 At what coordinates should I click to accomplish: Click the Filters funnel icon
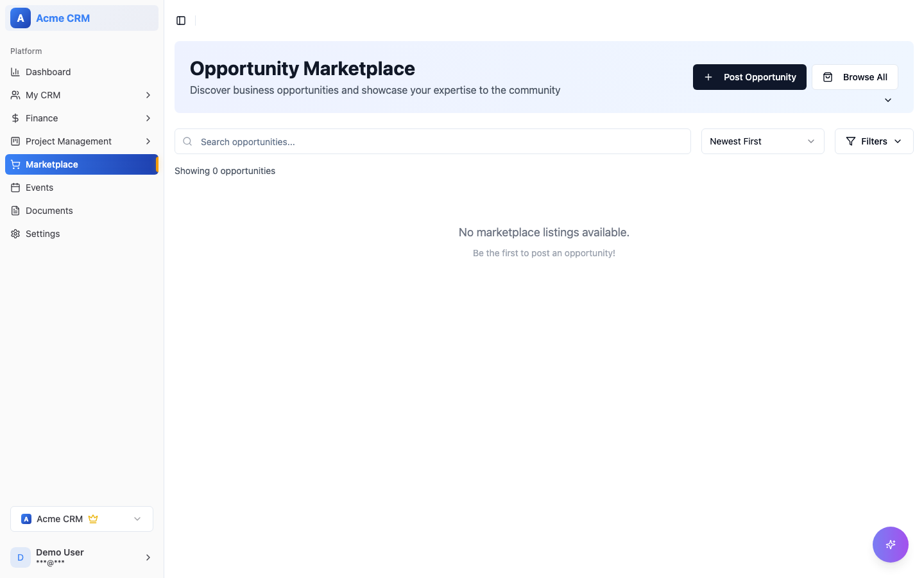tap(851, 141)
